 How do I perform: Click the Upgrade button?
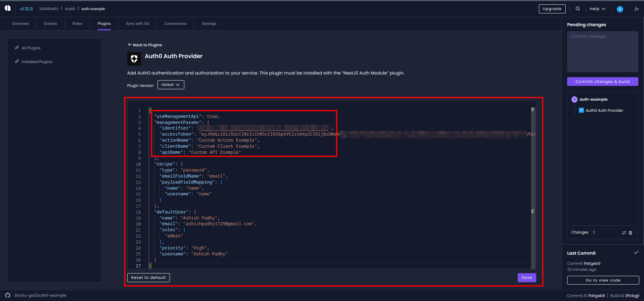pyautogui.click(x=552, y=9)
